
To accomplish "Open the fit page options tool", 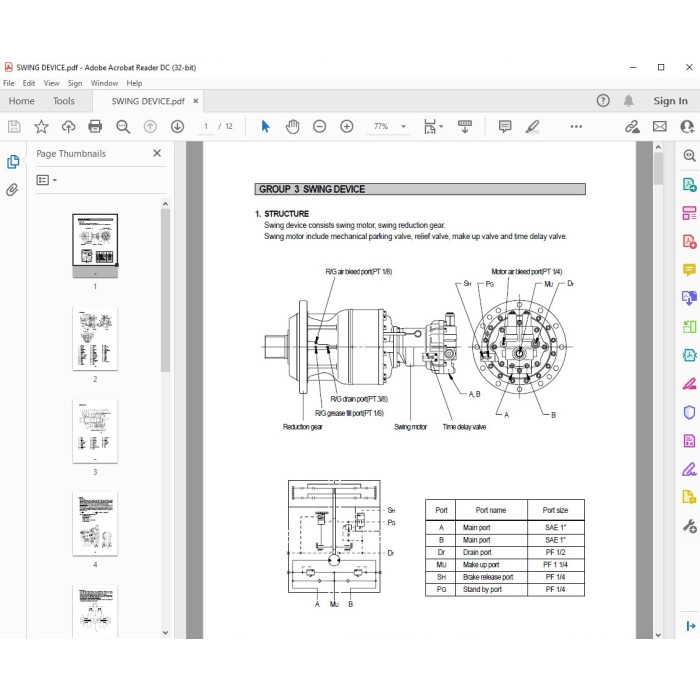I will tap(433, 127).
